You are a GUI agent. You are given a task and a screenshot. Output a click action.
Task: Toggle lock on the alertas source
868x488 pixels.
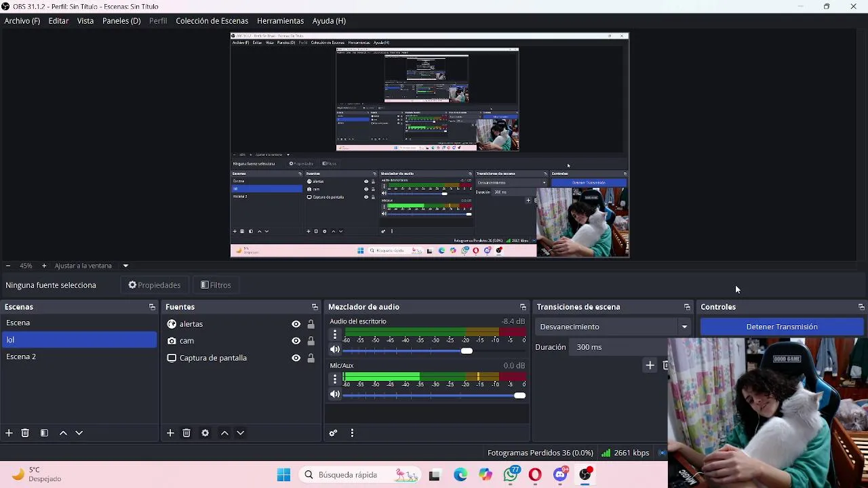click(311, 324)
